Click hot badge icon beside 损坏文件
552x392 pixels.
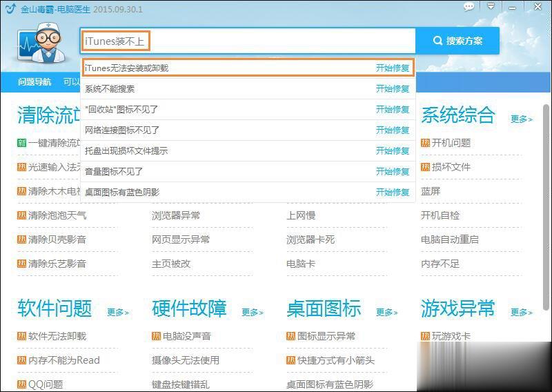[x=425, y=167]
